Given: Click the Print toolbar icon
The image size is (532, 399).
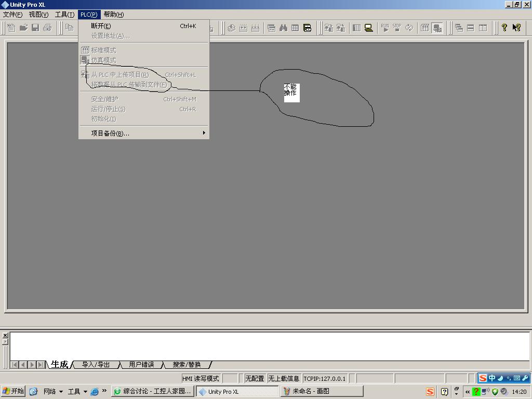Looking at the screenshot, I should pos(48,28).
